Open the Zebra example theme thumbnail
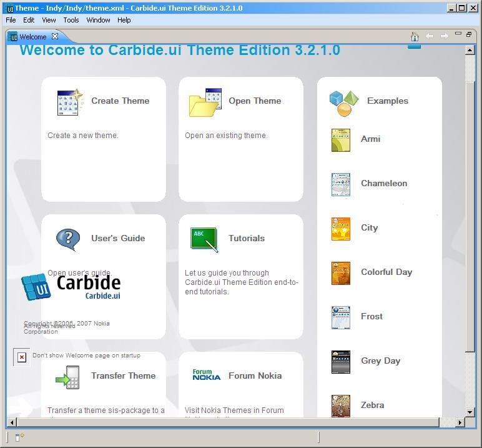 (341, 406)
